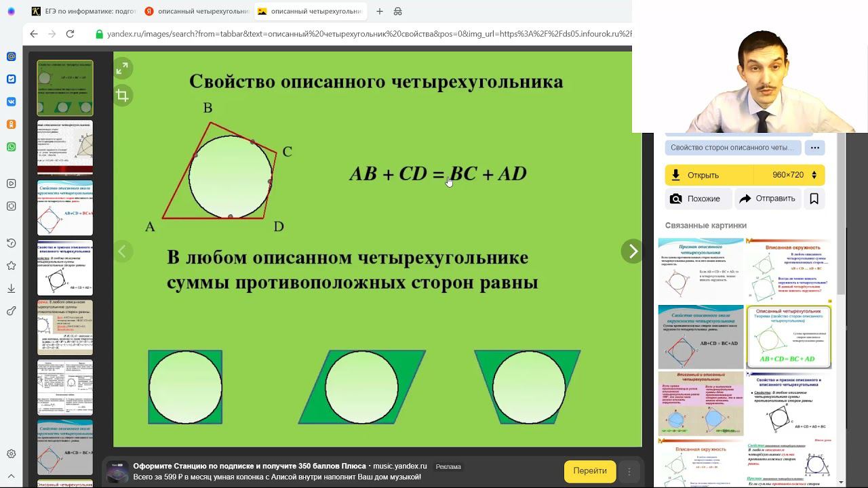Find similar images with Похожие
The image size is (868, 488).
698,199
